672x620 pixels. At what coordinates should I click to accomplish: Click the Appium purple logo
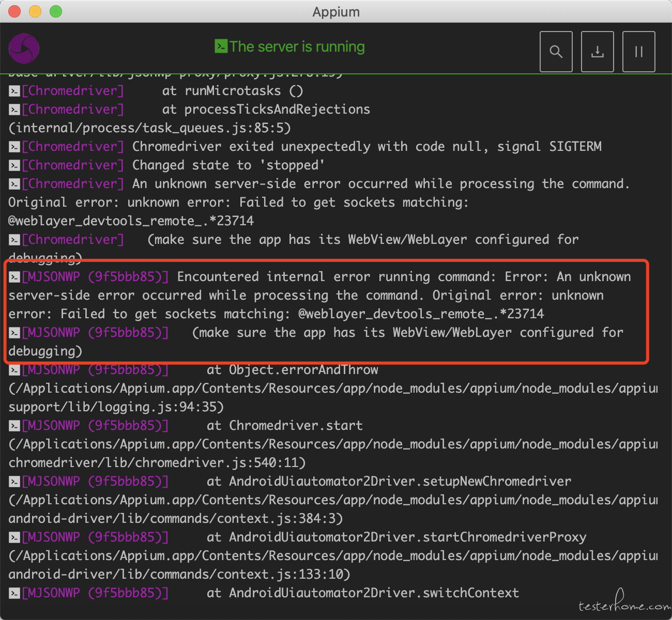(24, 49)
